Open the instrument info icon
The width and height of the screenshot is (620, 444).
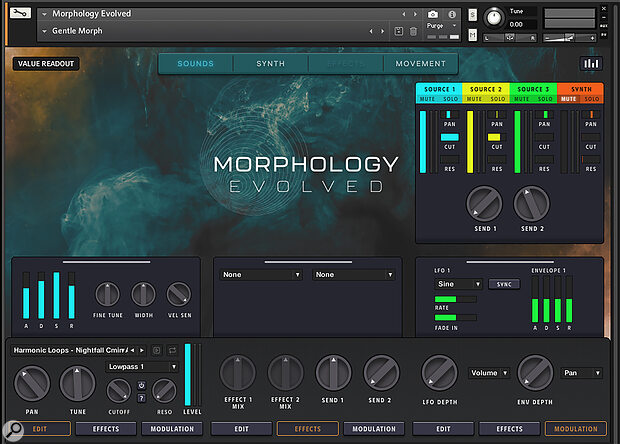coord(452,15)
